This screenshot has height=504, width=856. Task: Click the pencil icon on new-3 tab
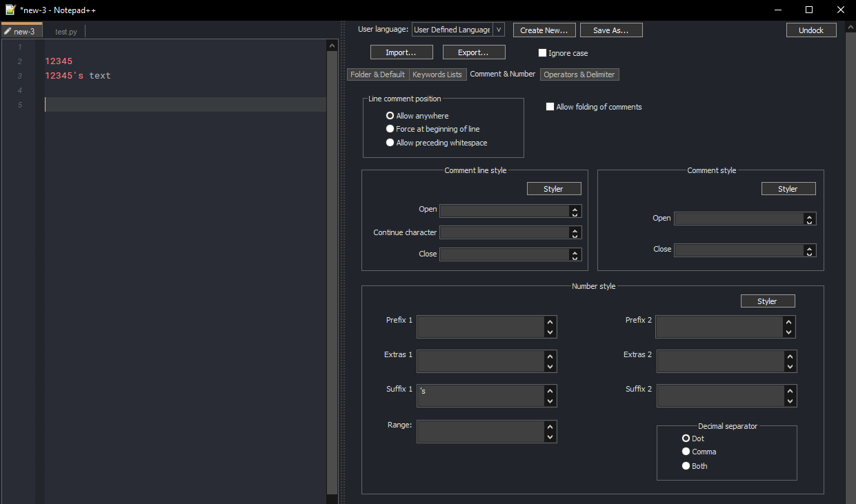coord(8,32)
